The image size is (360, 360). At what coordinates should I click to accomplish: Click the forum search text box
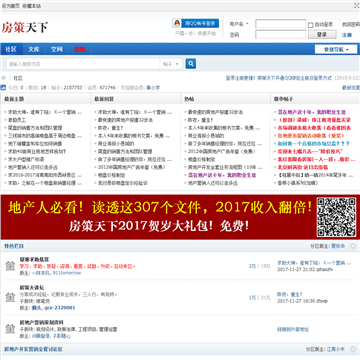pos(83,64)
